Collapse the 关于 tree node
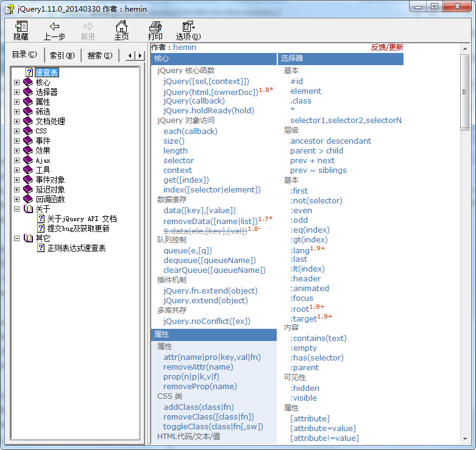Image resolution: width=476 pixels, height=450 pixels. pos(17,209)
